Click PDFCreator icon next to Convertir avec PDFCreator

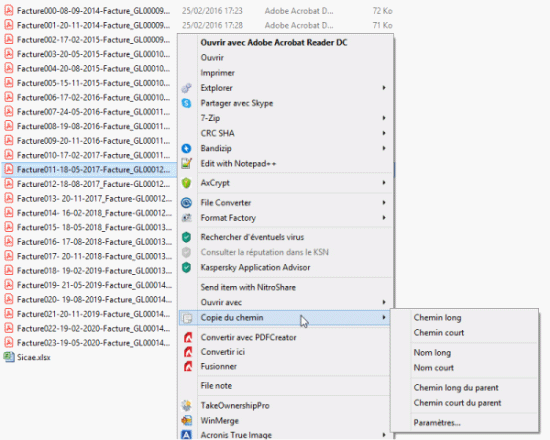(188, 338)
